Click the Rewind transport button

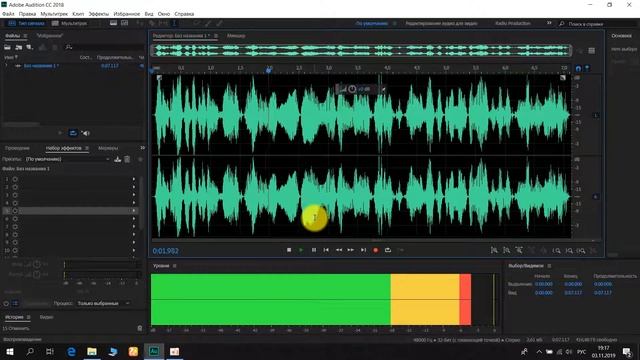click(x=339, y=250)
